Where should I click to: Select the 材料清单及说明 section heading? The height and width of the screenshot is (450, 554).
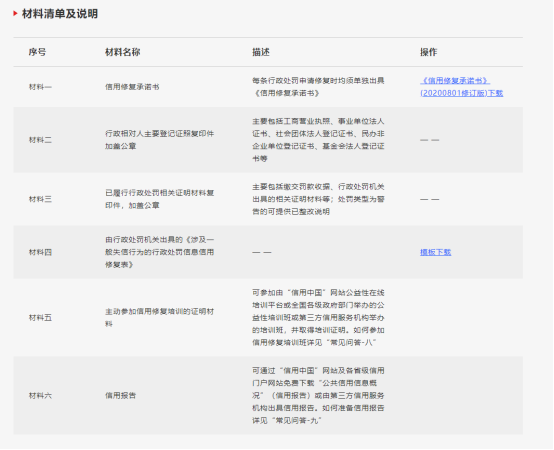point(60,14)
